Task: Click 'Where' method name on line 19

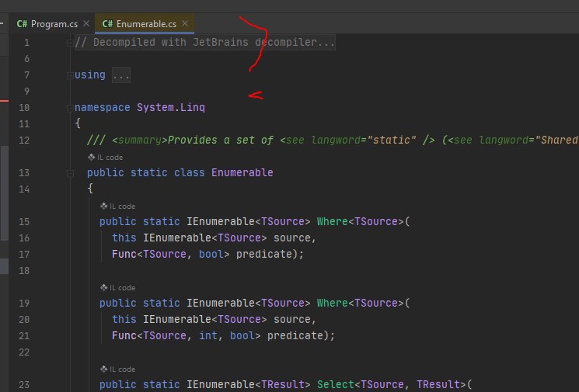Action: tap(333, 303)
